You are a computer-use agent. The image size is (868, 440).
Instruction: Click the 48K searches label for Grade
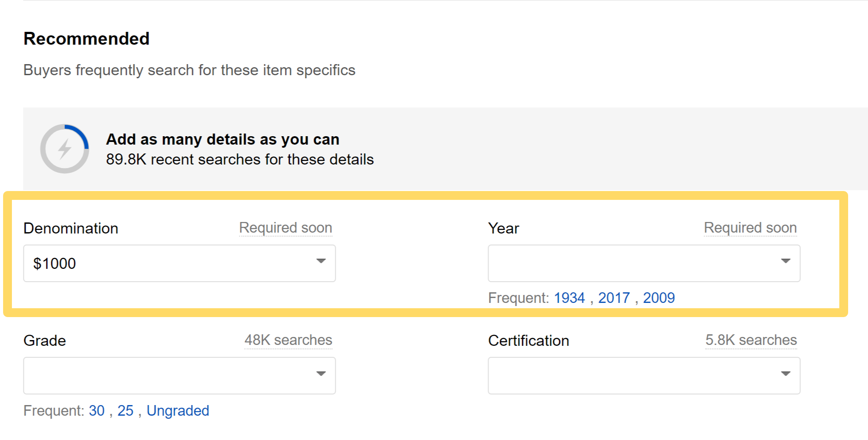click(288, 340)
